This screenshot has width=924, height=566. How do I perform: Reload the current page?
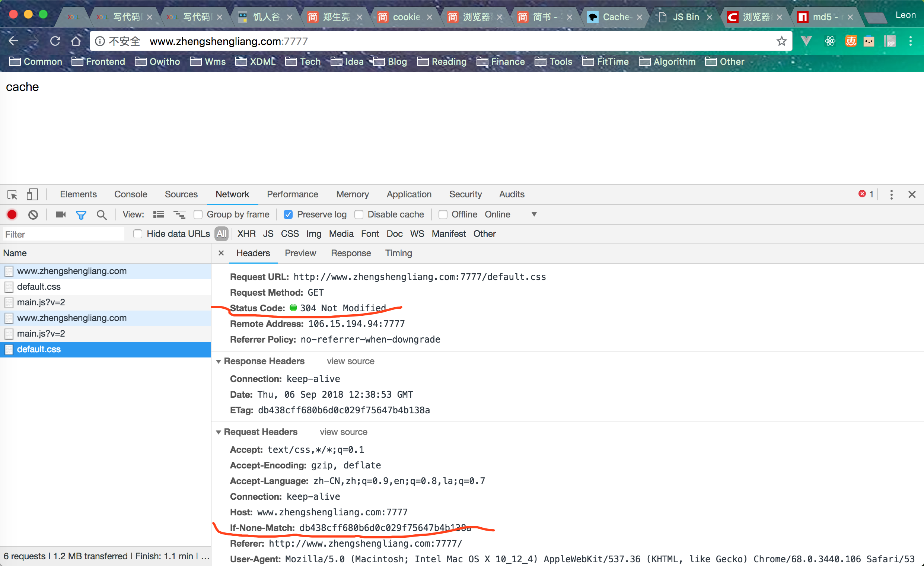click(55, 41)
